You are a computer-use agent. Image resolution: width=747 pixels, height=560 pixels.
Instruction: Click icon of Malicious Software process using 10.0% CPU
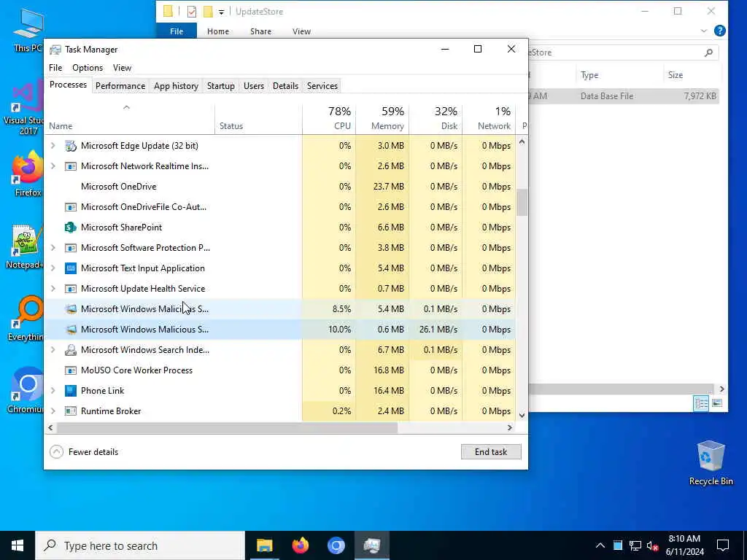(x=71, y=330)
